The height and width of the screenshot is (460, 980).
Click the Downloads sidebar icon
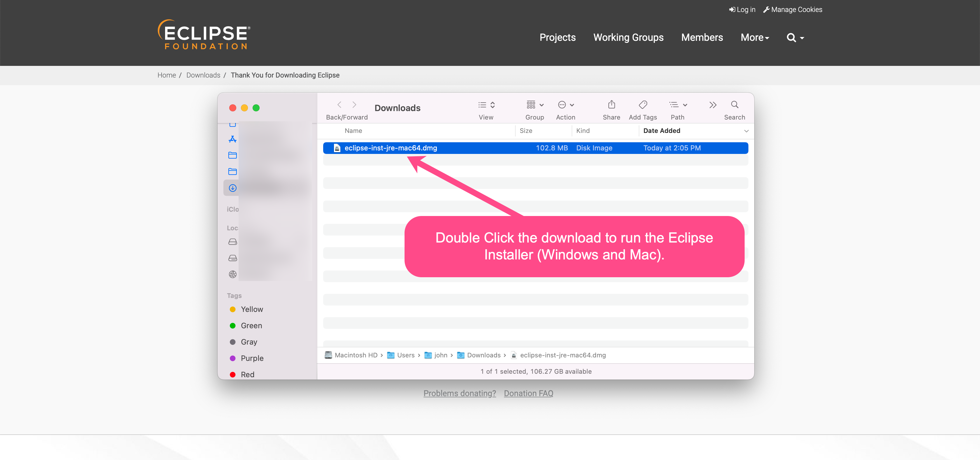point(232,188)
